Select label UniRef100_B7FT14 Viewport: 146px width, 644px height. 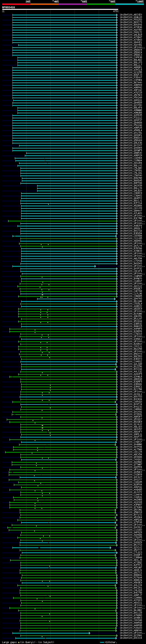point(131,203)
